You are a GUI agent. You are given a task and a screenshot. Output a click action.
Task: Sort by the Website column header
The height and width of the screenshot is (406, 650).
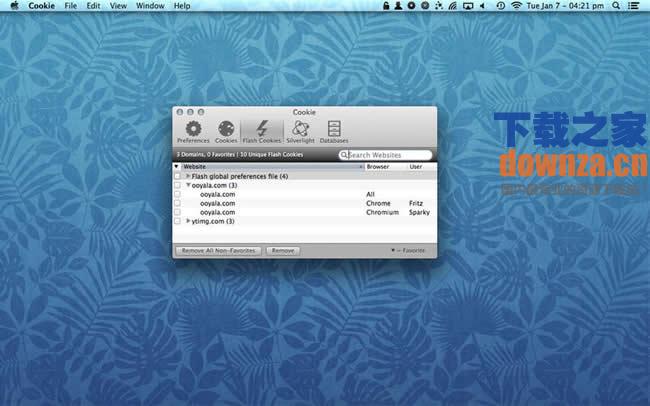pyautogui.click(x=273, y=167)
